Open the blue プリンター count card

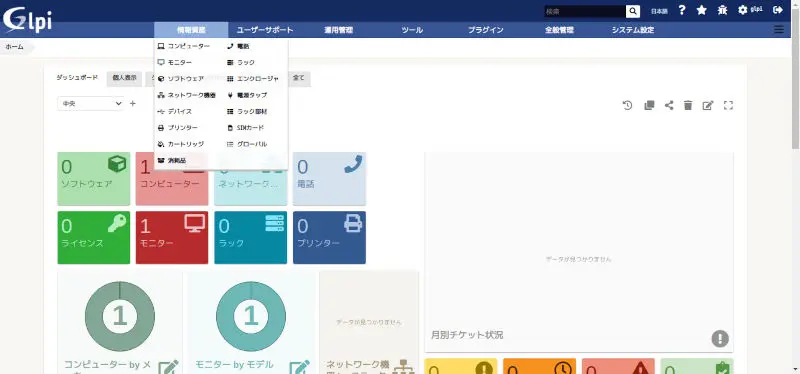[x=330, y=238]
